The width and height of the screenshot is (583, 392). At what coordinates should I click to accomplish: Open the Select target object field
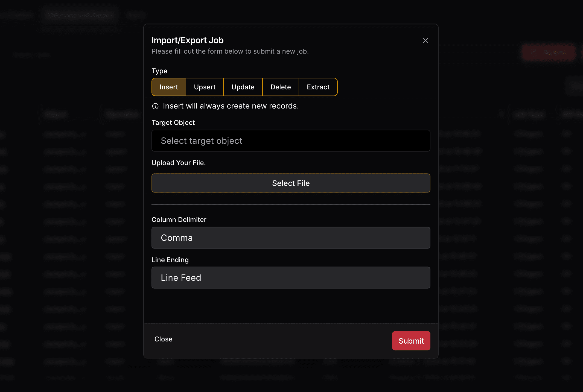point(291,141)
